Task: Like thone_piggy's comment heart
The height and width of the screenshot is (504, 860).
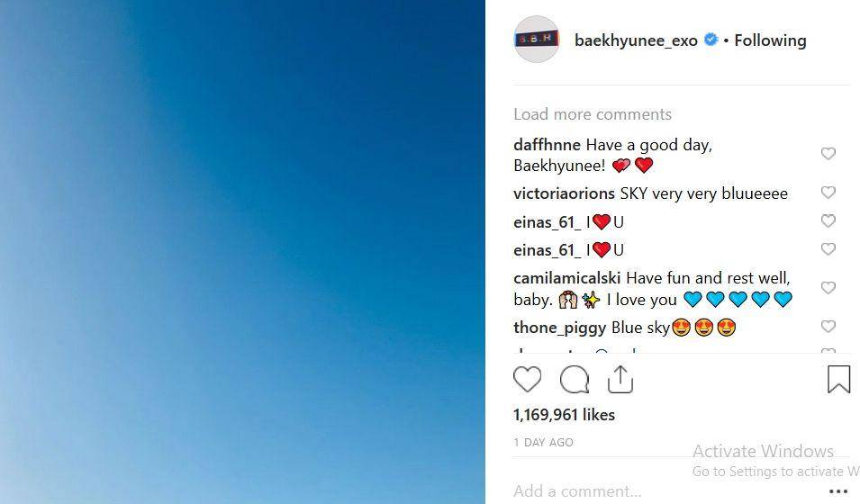Action: pyautogui.click(x=828, y=327)
